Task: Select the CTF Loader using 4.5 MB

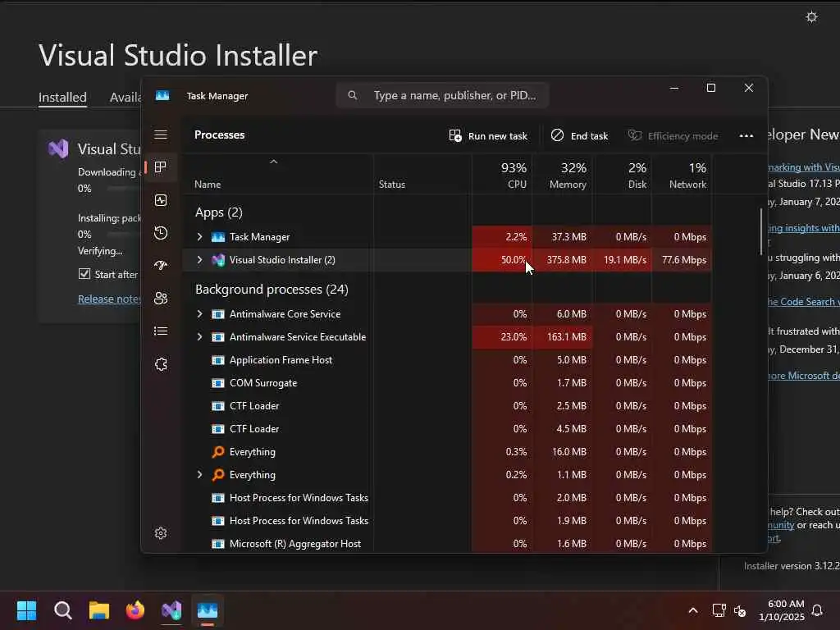Action: coord(447,429)
